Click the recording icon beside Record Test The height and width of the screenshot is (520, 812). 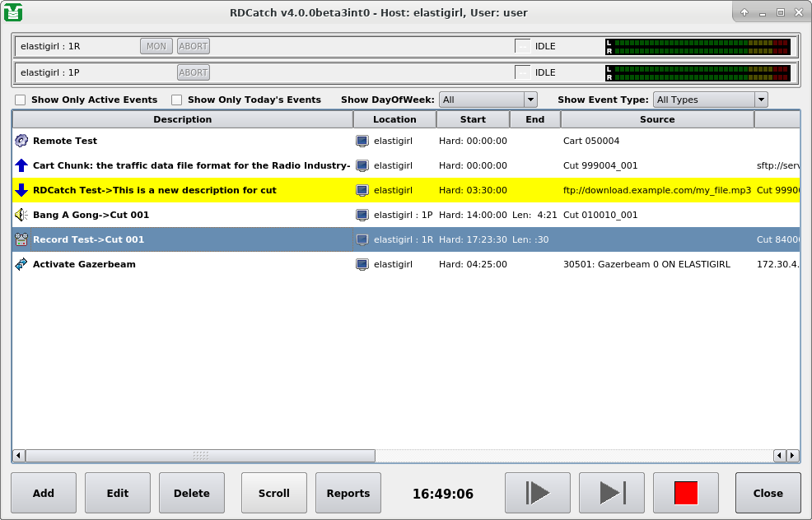click(21, 239)
